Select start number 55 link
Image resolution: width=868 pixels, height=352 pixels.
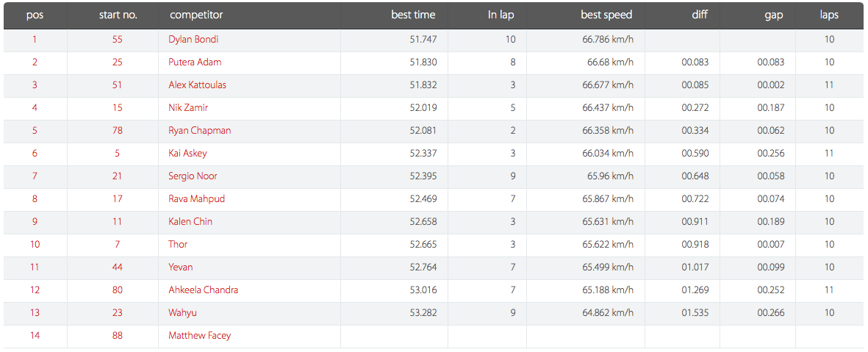[118, 39]
